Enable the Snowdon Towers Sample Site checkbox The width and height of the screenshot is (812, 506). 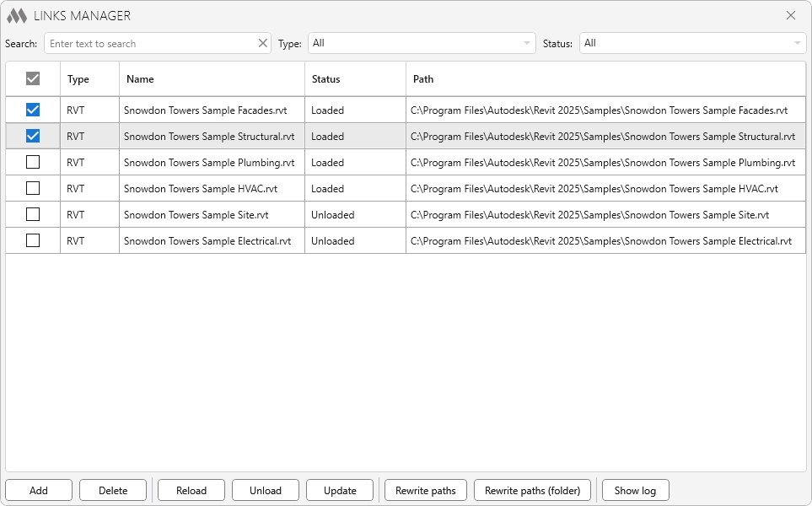pos(33,214)
